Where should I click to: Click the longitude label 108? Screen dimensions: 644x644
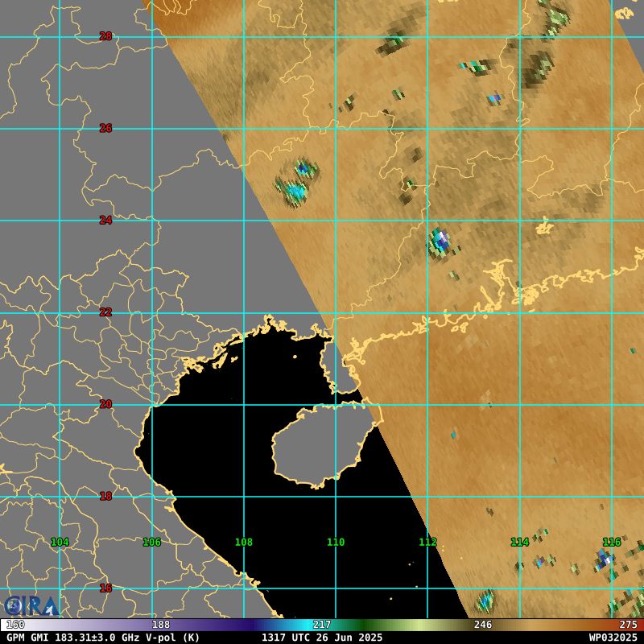pos(244,542)
